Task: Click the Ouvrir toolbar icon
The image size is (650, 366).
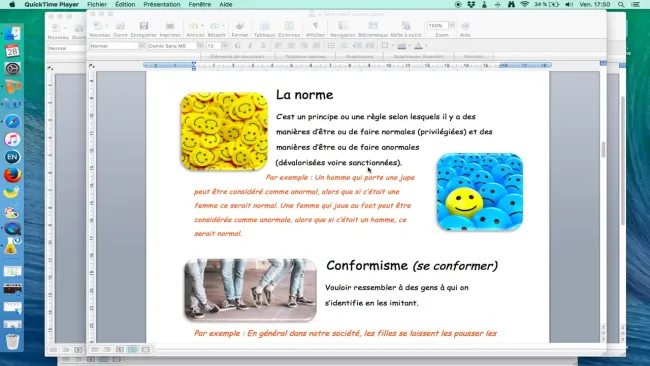Action: tap(120, 26)
